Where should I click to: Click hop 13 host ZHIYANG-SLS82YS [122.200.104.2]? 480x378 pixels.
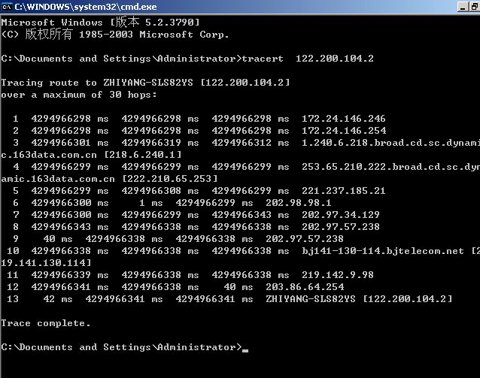coord(359,299)
